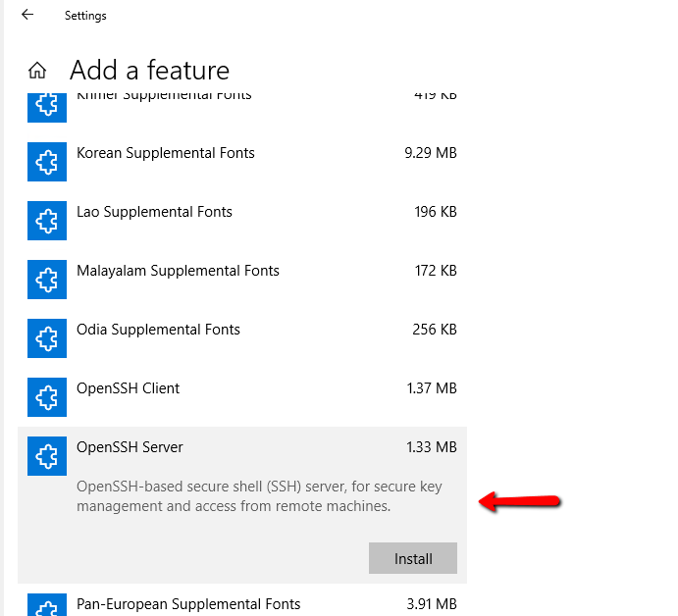678x616 pixels.
Task: Click the OpenSSH Server puzzle icon
Action: point(47,455)
